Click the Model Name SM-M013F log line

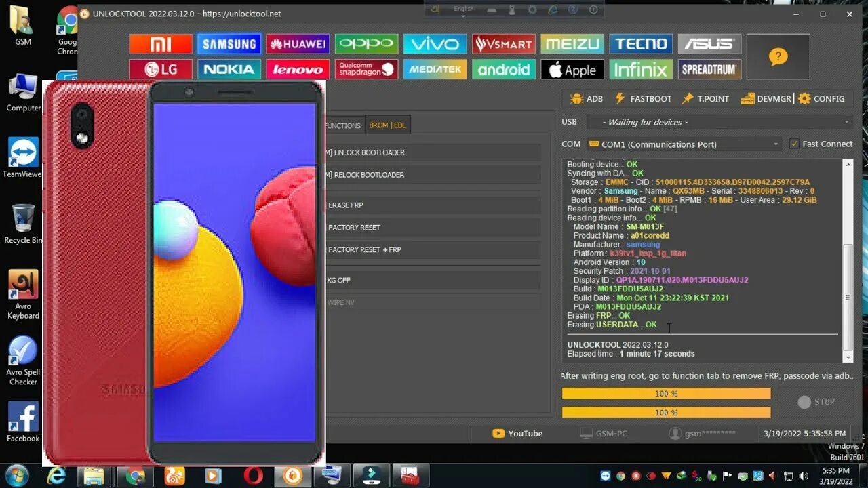click(618, 227)
